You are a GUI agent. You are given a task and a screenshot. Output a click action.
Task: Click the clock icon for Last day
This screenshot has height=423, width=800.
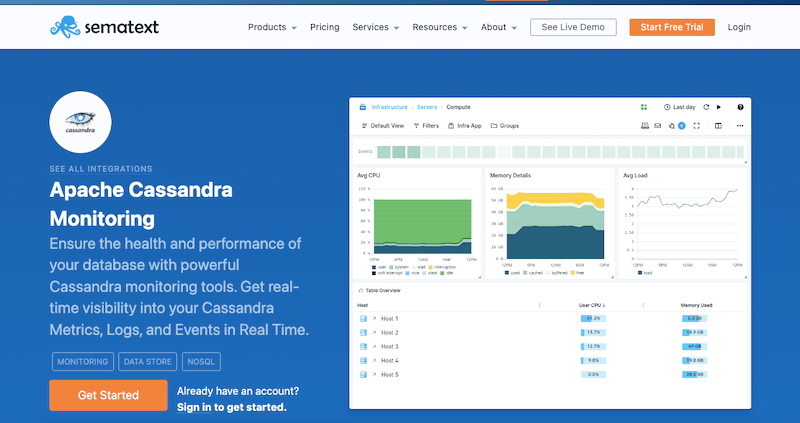[667, 107]
